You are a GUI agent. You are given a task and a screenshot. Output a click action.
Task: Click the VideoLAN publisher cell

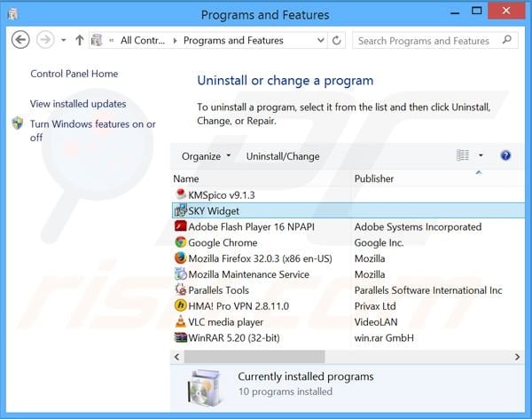click(376, 322)
